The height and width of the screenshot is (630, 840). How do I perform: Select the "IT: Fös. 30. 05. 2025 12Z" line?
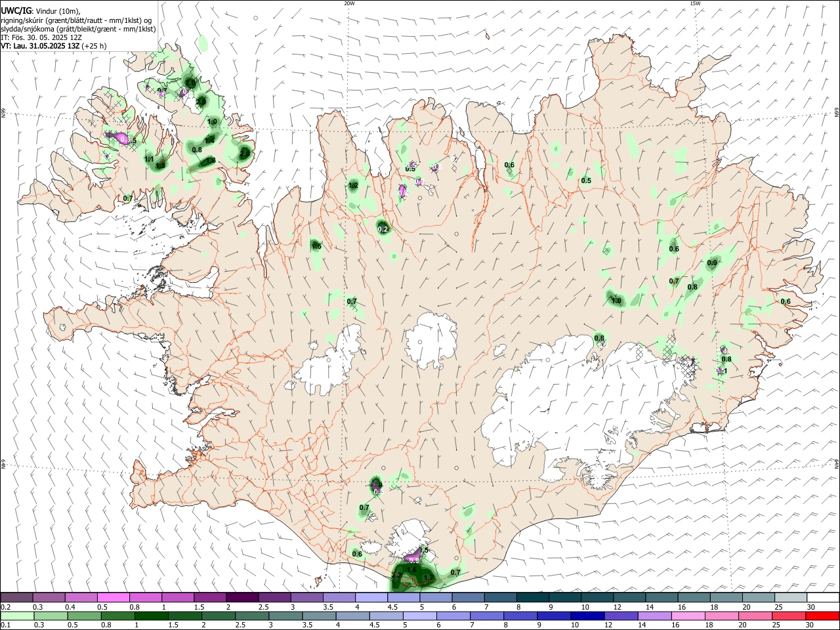click(x=41, y=37)
